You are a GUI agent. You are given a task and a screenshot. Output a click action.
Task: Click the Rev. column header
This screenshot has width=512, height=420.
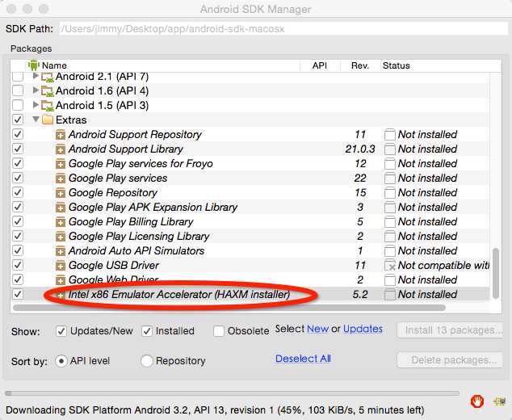pos(360,65)
